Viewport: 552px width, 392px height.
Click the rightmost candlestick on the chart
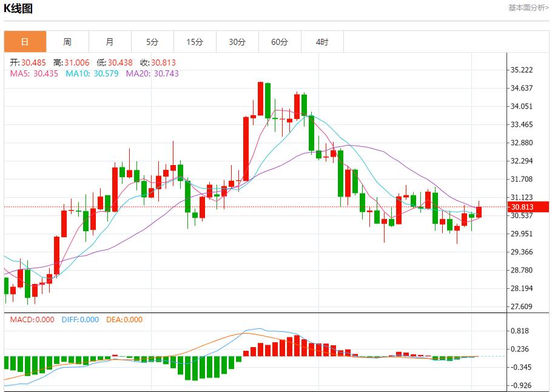coord(479,212)
